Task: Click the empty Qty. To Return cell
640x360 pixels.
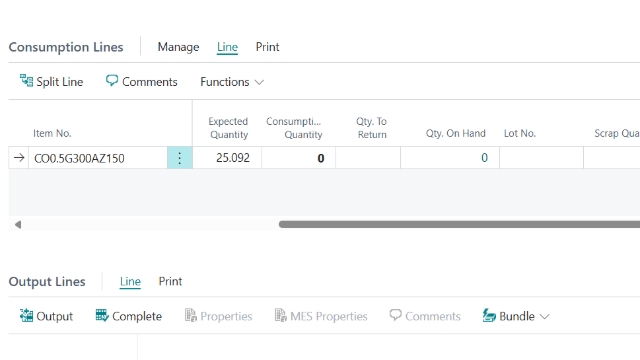Action: click(368, 158)
